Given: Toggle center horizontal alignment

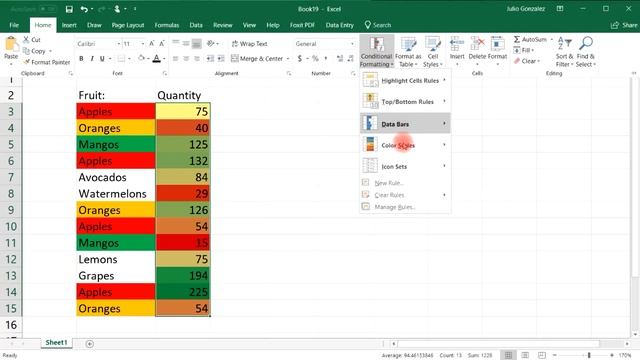Looking at the screenshot, I should coord(186,59).
